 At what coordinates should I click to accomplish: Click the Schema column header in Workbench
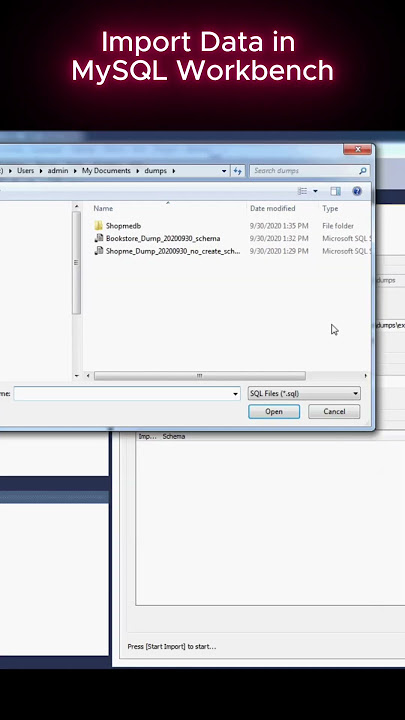click(x=174, y=436)
